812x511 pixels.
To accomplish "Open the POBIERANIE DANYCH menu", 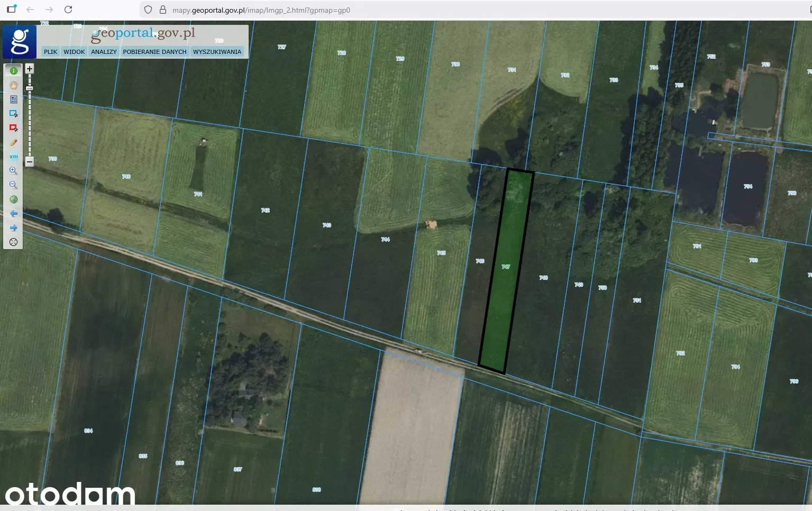I will click(154, 52).
